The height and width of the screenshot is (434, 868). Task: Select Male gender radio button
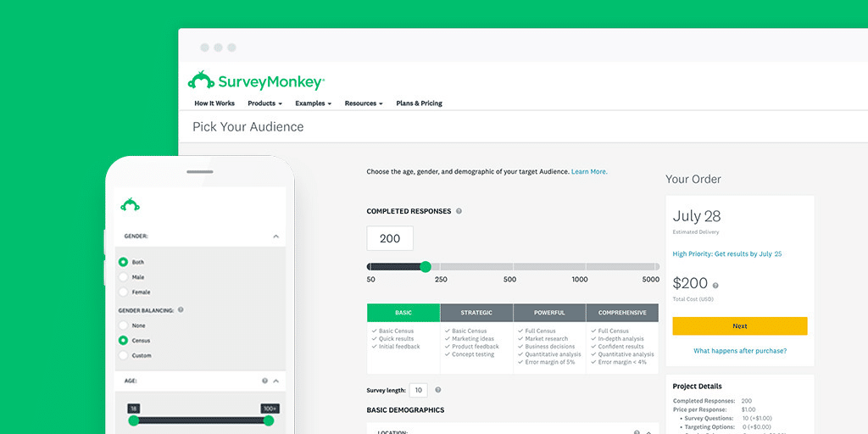point(123,277)
